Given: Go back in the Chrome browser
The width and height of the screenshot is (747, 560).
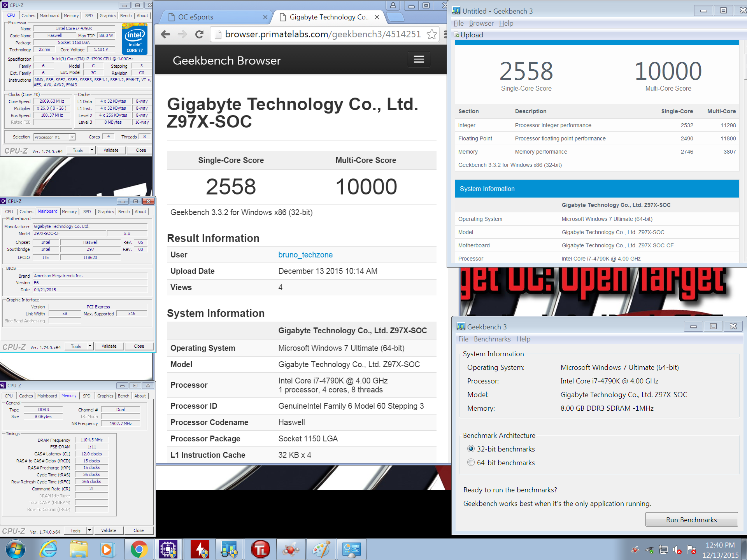Looking at the screenshot, I should click(x=165, y=35).
